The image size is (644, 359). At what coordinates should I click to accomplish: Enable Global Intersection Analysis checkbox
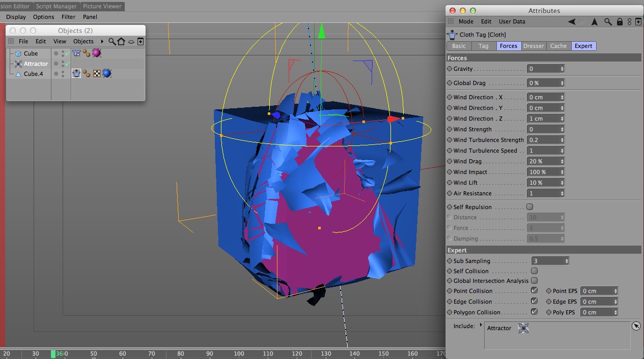pos(534,281)
